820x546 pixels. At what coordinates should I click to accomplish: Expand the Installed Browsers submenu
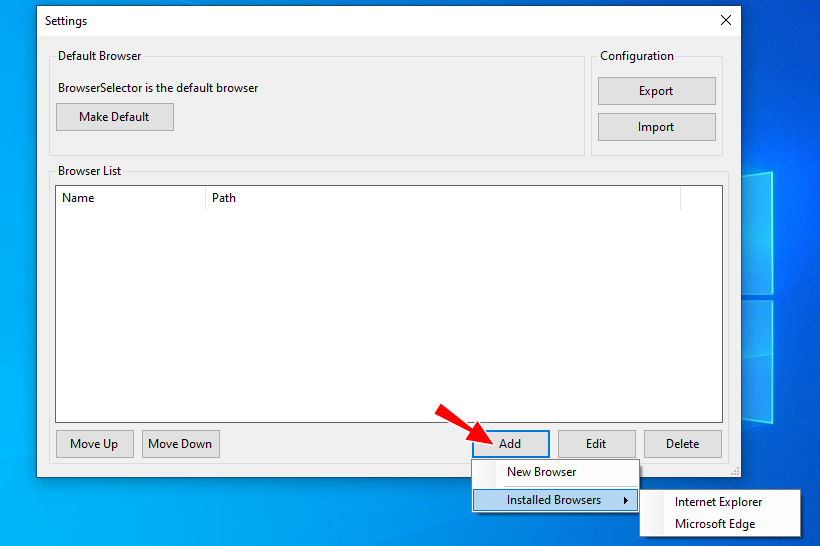(555, 500)
